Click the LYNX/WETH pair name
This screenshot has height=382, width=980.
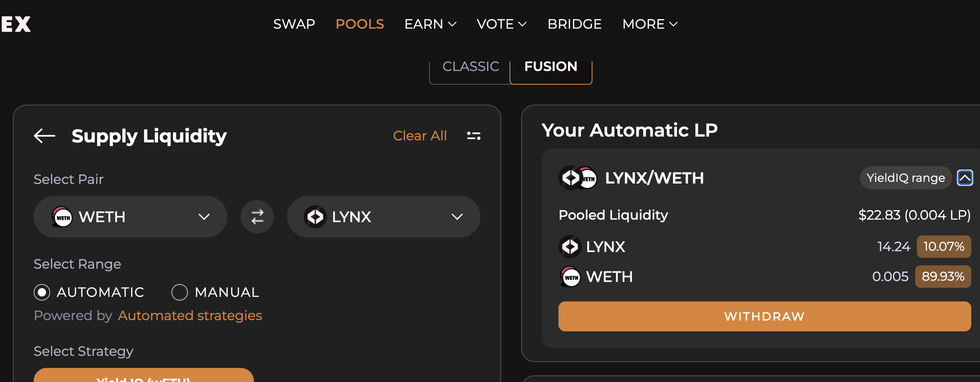pyautogui.click(x=654, y=178)
